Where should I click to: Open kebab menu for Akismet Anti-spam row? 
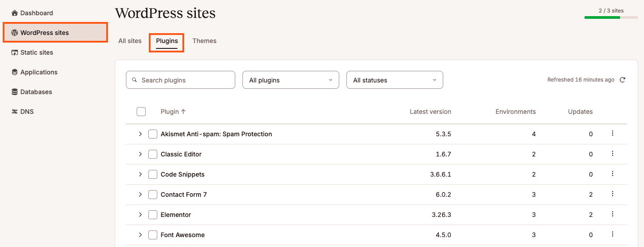point(612,134)
